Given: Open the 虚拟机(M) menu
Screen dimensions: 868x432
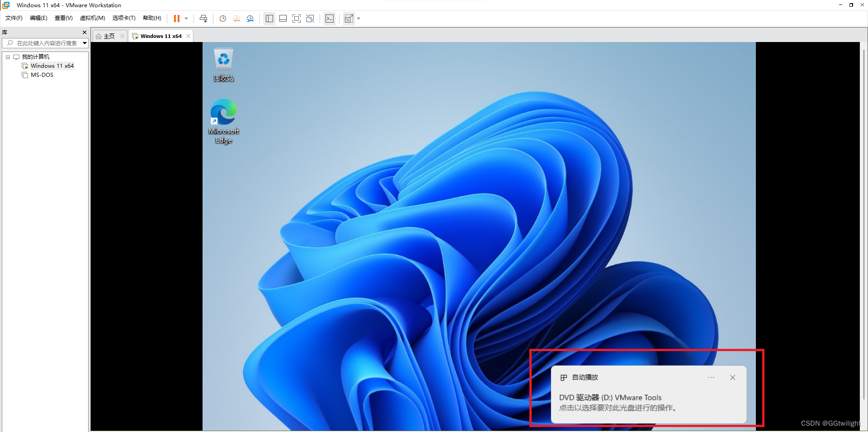Looking at the screenshot, I should 92,18.
